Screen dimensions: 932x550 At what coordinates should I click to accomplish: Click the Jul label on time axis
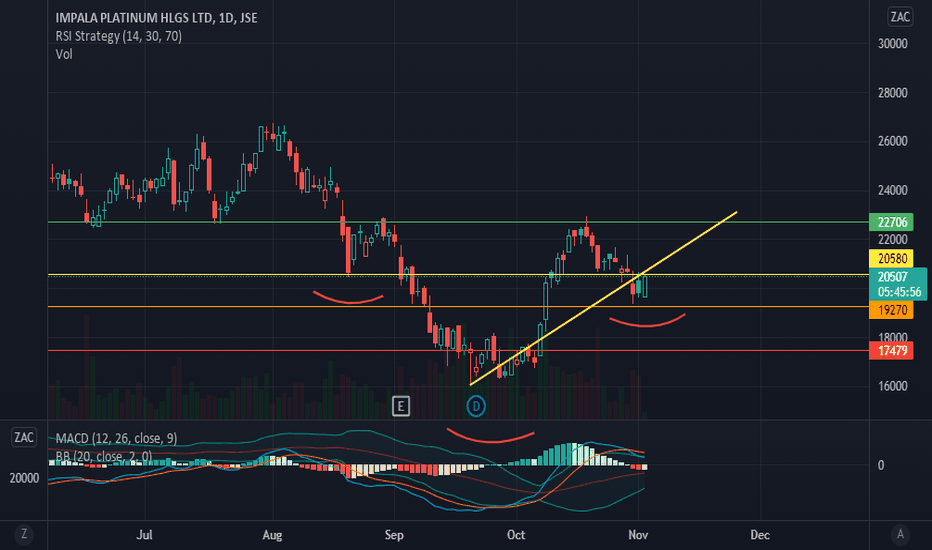(144, 535)
